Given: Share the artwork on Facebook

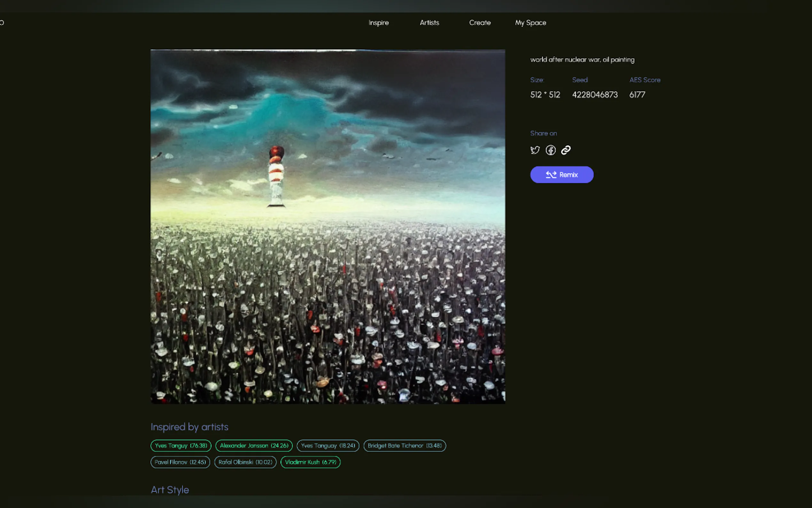Looking at the screenshot, I should point(550,150).
